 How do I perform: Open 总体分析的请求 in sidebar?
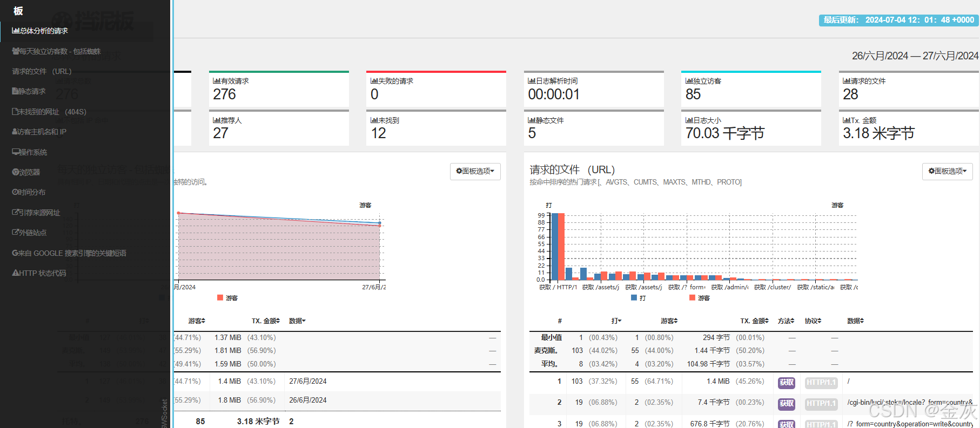(x=41, y=31)
